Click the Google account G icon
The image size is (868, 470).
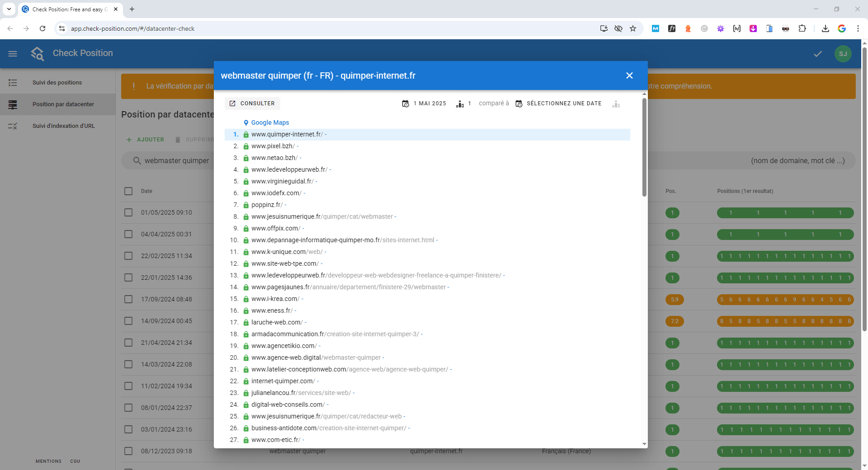tap(842, 28)
